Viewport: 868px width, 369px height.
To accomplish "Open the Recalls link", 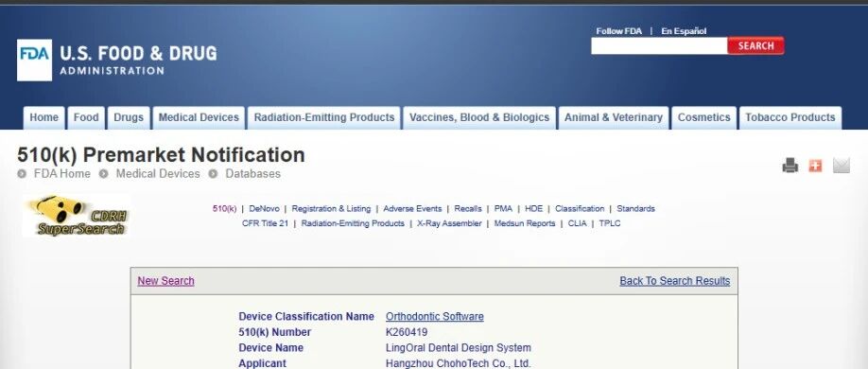I will 468,209.
